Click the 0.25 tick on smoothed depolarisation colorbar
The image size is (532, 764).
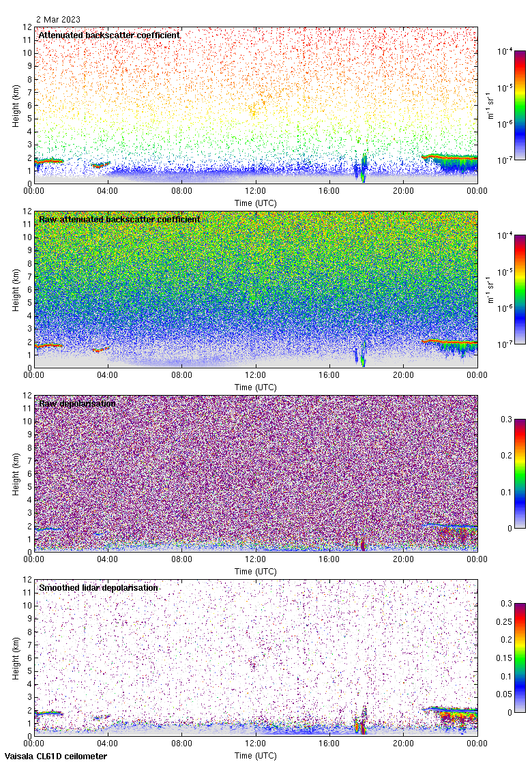coord(504,621)
